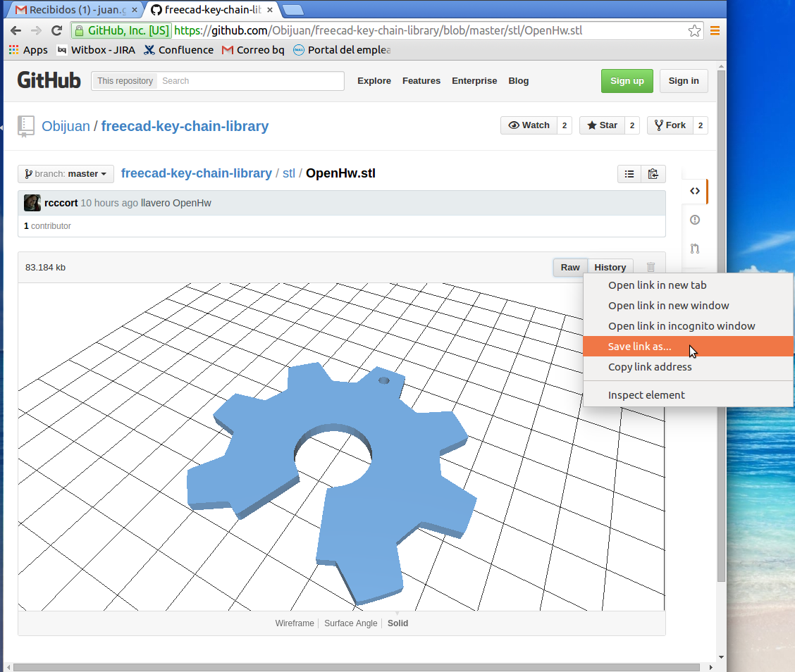
Task: Open the Obijuan user profile link
Action: point(66,126)
